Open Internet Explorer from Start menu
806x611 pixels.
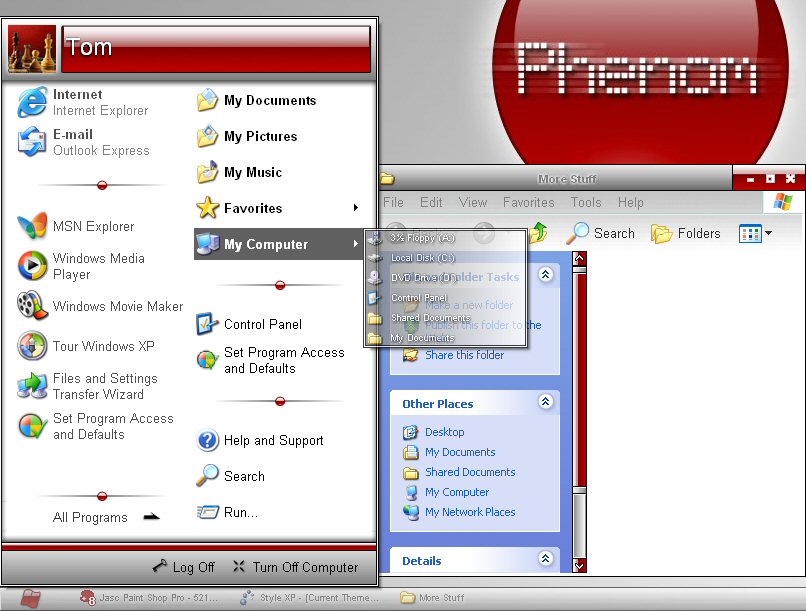tap(83, 102)
